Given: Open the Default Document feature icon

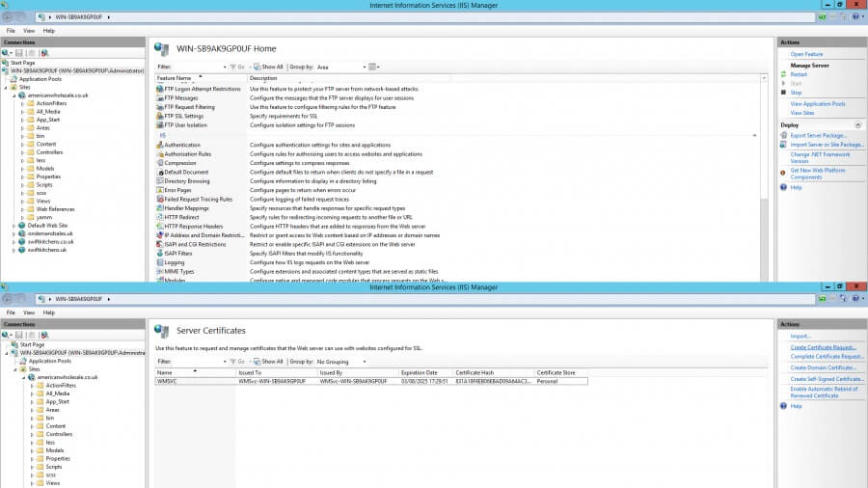Looking at the screenshot, I should tap(160, 172).
